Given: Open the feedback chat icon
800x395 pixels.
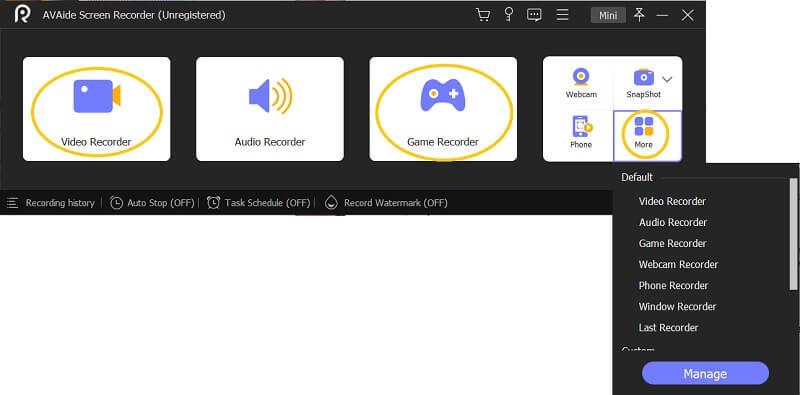Looking at the screenshot, I should click(x=534, y=15).
